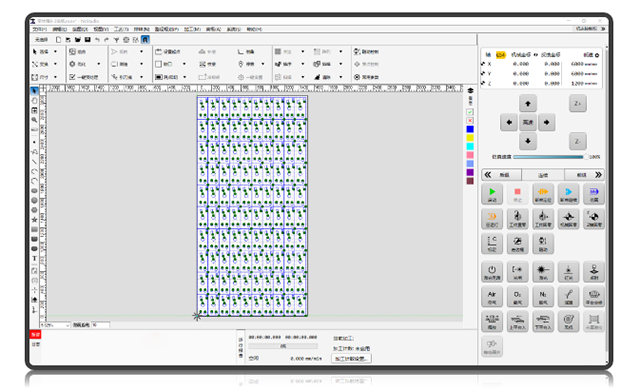Click the laser burst starburst button
This screenshot has width=640, height=391.
pos(543,272)
